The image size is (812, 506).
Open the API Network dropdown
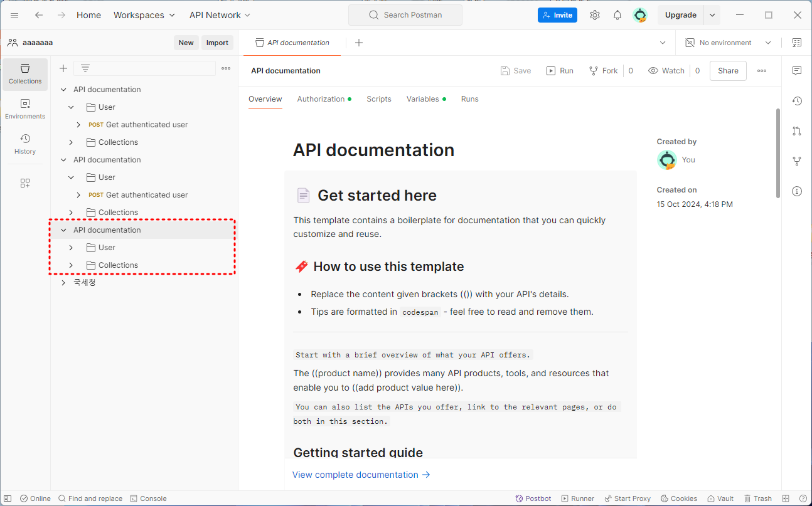[x=220, y=15]
